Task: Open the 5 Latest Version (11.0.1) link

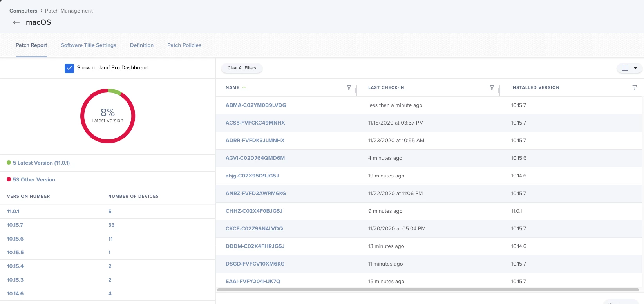Action: [x=42, y=163]
